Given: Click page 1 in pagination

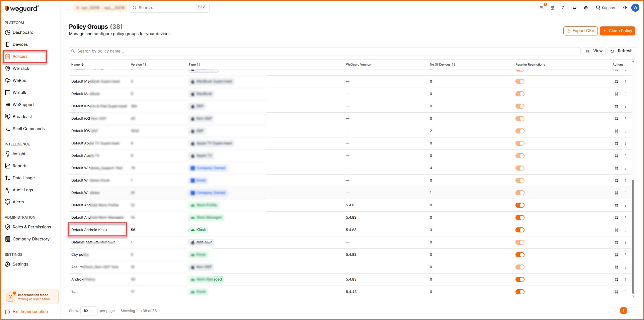Looking at the screenshot, I should [623, 311].
